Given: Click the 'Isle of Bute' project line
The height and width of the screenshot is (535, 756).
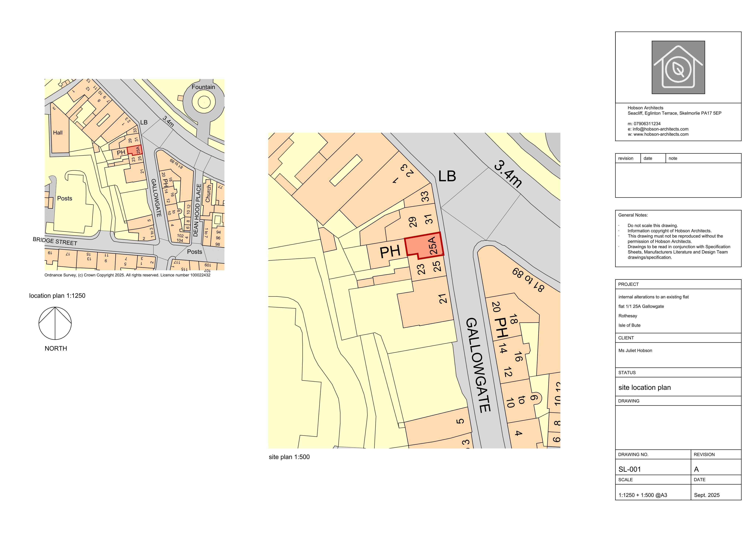Looking at the screenshot, I should (x=629, y=325).
